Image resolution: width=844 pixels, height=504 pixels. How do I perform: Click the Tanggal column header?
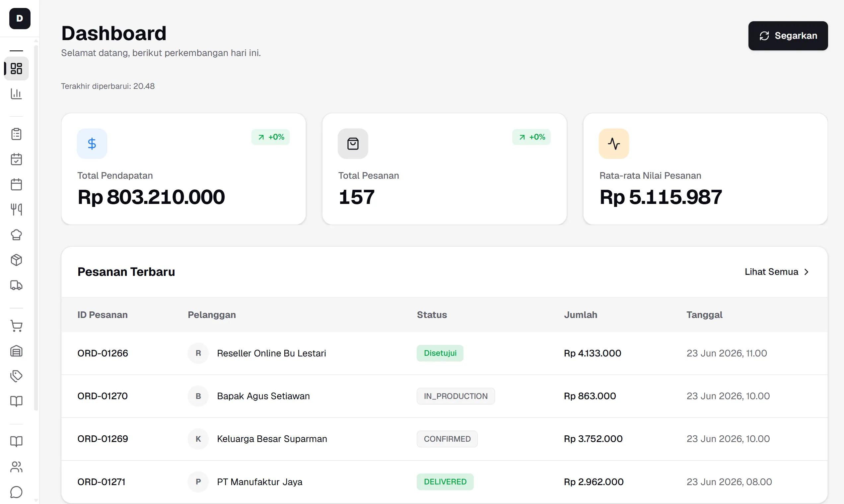click(x=704, y=315)
